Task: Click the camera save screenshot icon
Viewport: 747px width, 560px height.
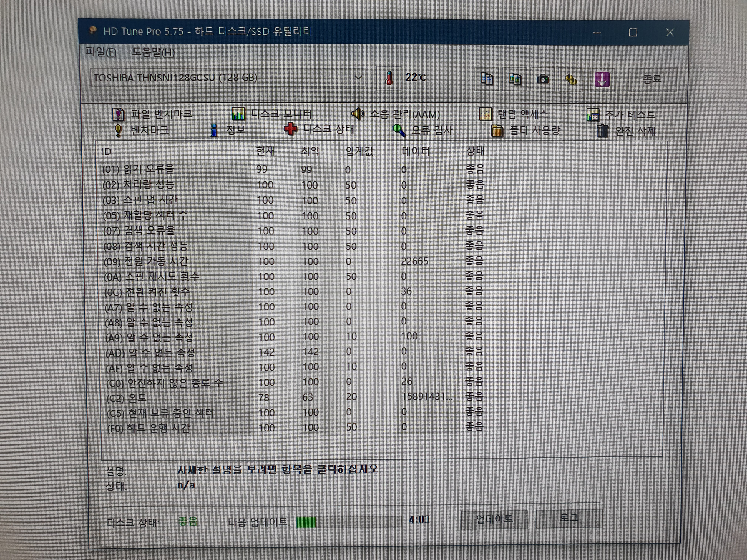Action: tap(542, 79)
